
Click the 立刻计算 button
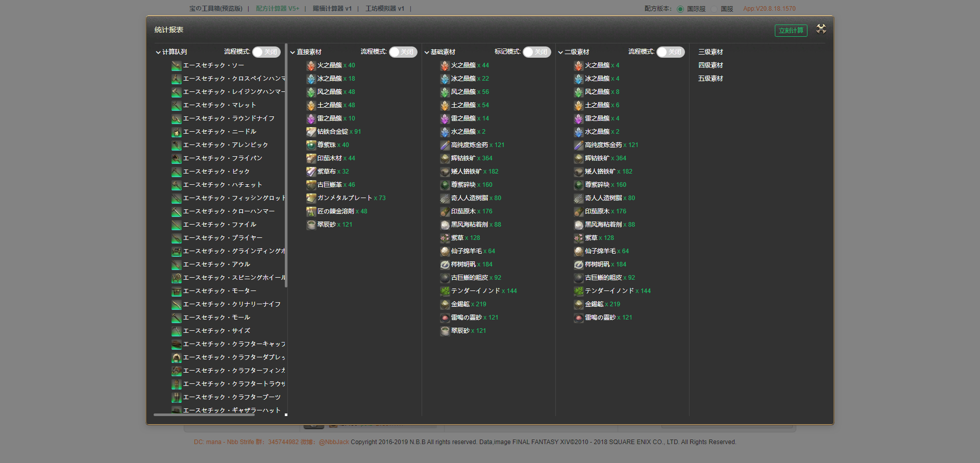coord(791,31)
